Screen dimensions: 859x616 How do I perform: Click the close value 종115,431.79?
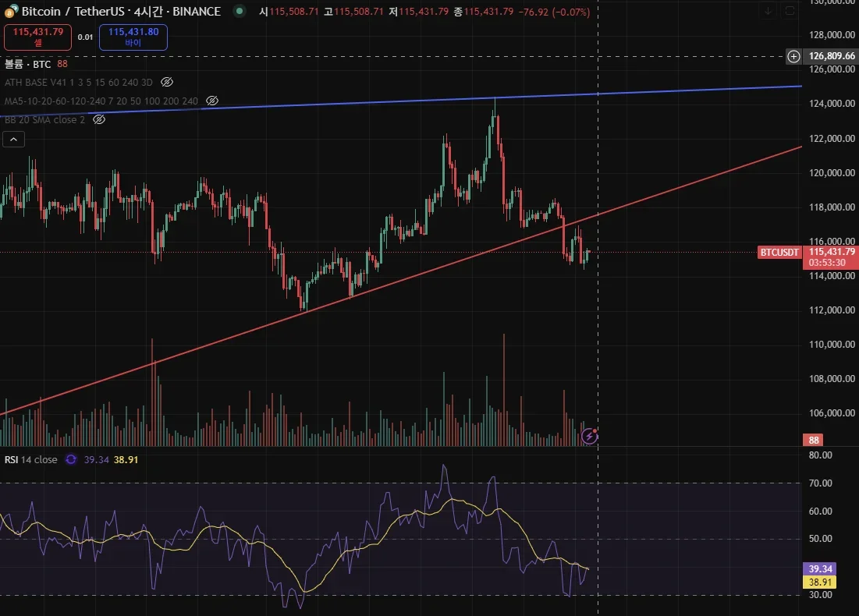(x=483, y=12)
